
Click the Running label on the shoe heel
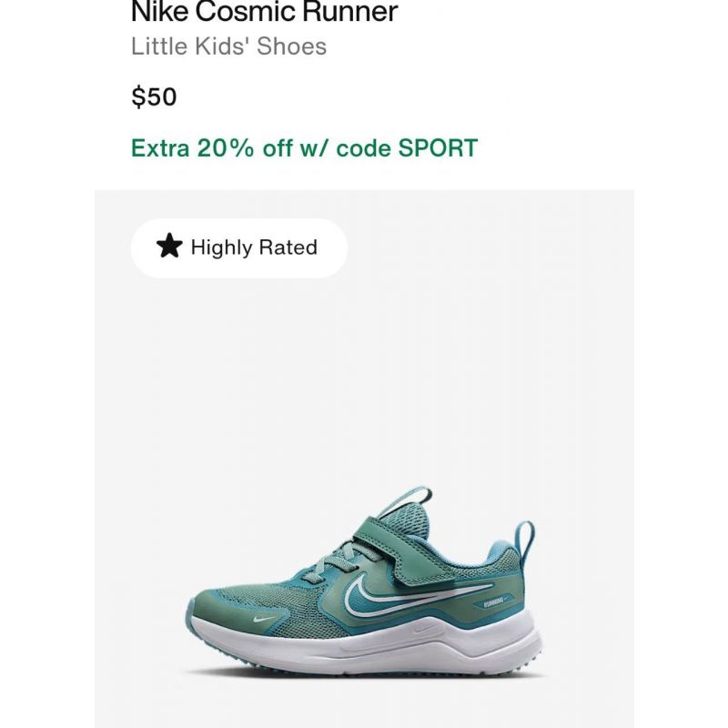[493, 603]
